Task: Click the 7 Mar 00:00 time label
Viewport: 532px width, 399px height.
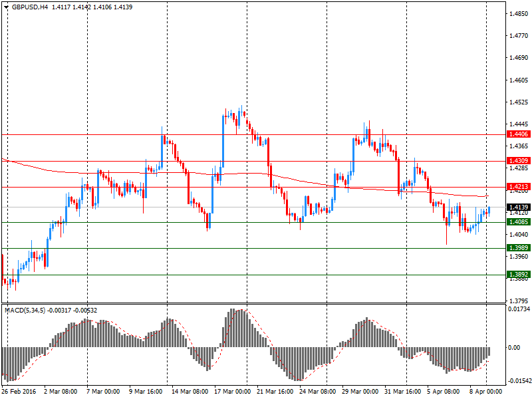Action: point(103,392)
